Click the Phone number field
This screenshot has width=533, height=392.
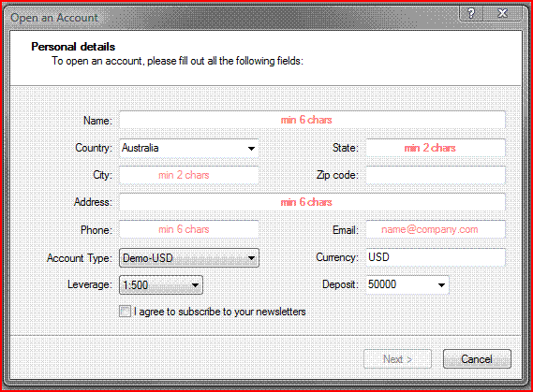pos(189,229)
